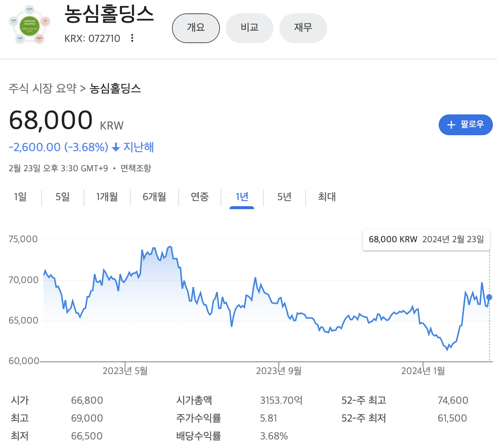The image size is (497, 448).
Task: Click the 시가총액 label
Action: (x=194, y=400)
